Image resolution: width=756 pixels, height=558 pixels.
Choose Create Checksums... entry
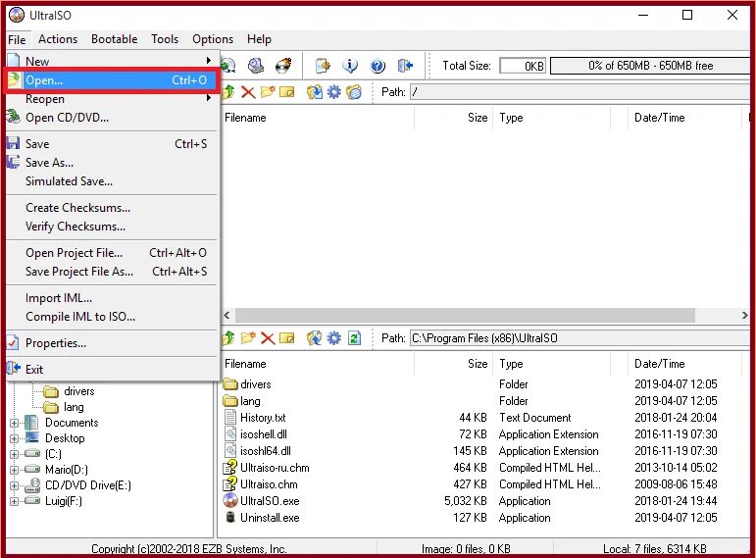(113, 208)
